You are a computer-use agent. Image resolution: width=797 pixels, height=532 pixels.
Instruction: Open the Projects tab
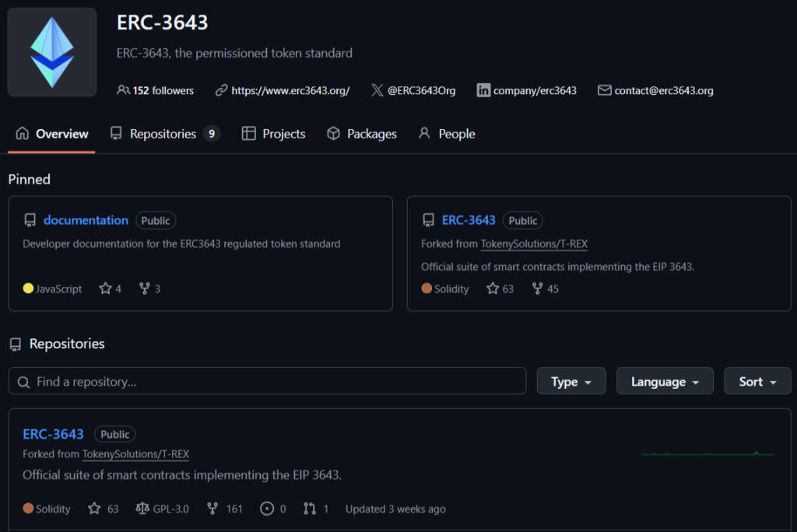(273, 134)
